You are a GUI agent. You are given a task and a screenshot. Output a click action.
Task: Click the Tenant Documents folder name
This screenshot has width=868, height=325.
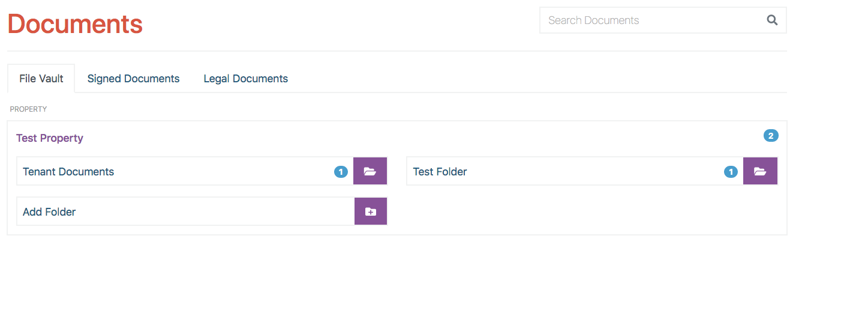pyautogui.click(x=68, y=172)
